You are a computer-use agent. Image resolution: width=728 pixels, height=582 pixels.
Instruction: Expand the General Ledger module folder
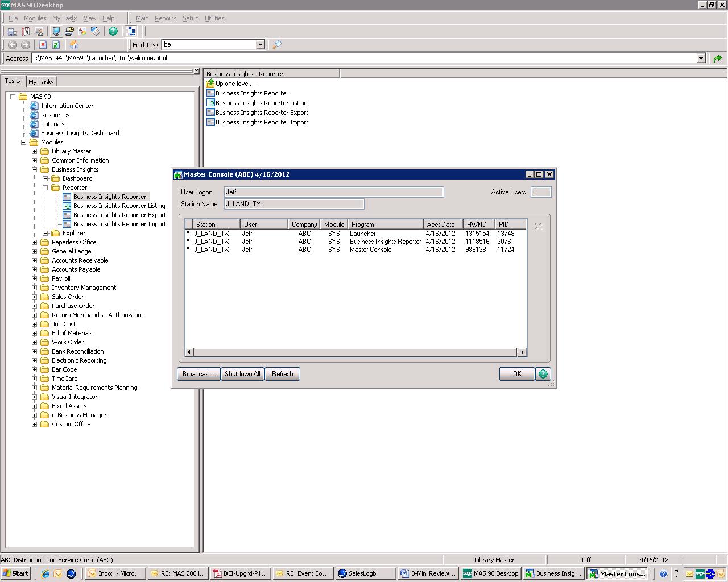click(35, 251)
